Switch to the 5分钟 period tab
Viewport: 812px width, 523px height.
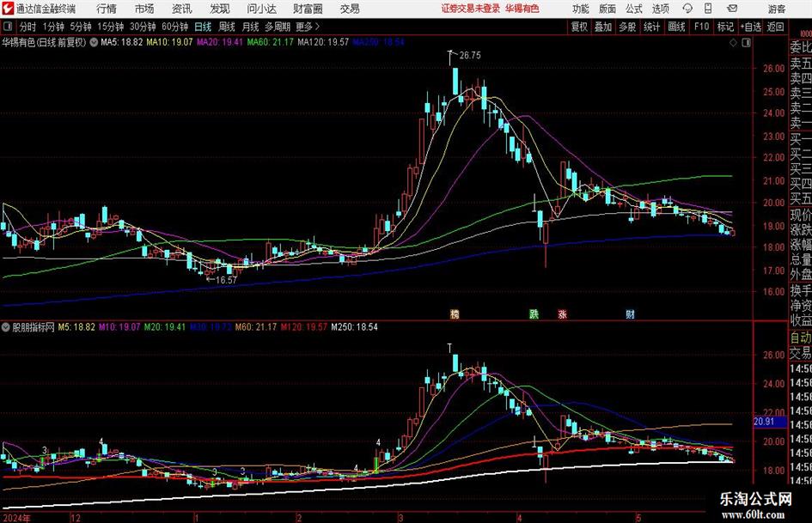tap(81, 27)
